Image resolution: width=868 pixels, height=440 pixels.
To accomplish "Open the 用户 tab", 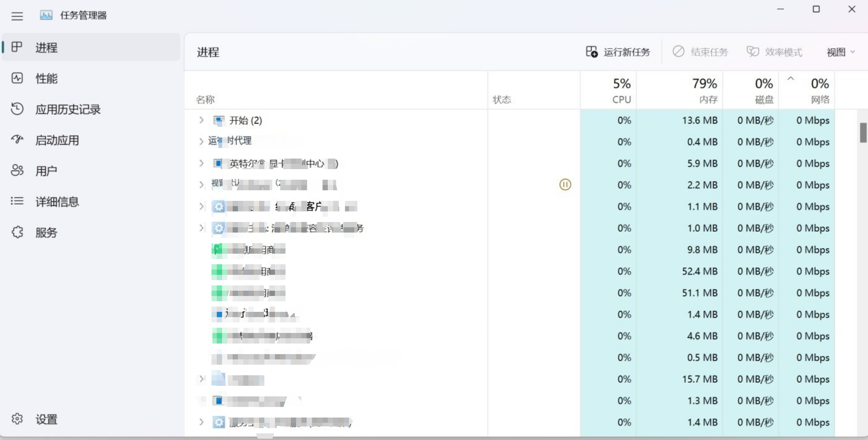I will [x=91, y=171].
